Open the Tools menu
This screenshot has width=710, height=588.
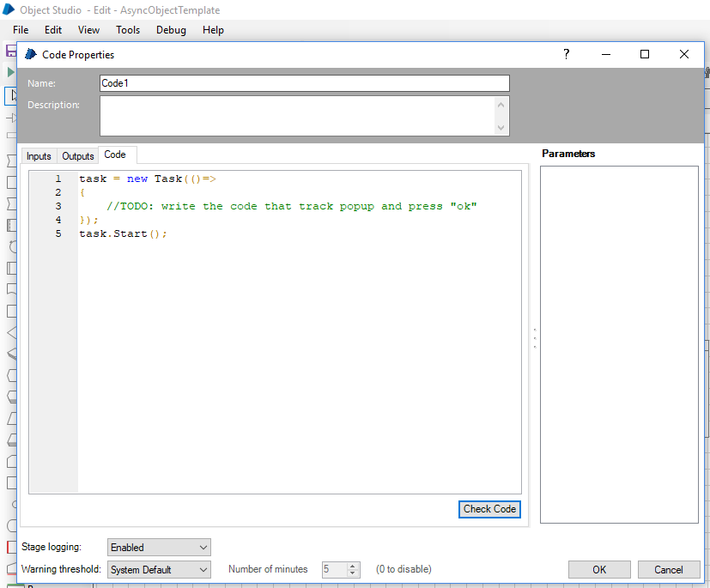coord(128,30)
